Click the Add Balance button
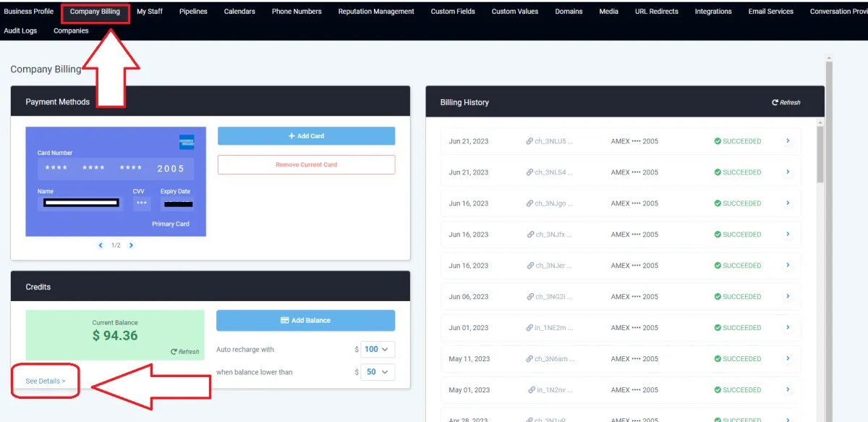The width and height of the screenshot is (868, 422). 305,321
